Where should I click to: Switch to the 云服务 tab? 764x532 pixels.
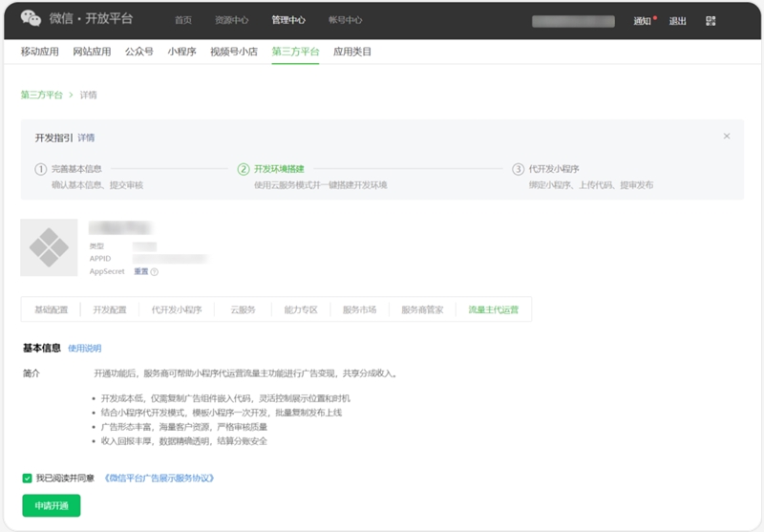coord(243,309)
